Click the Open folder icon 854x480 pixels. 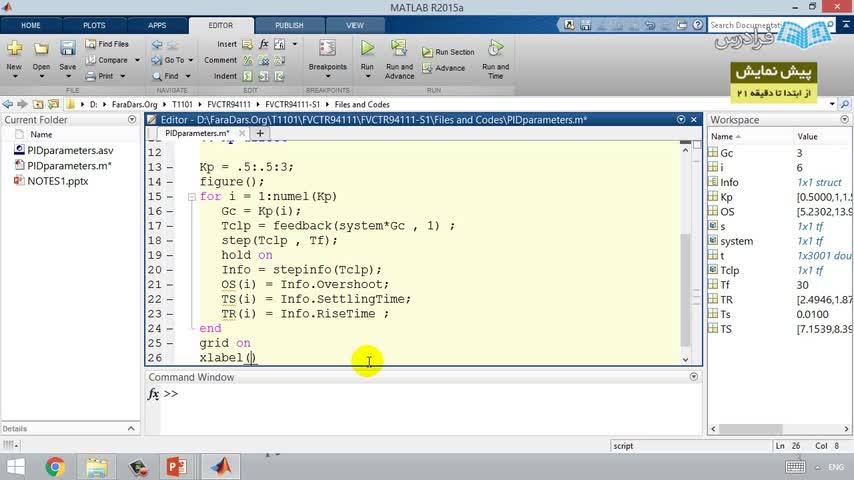click(x=41, y=49)
